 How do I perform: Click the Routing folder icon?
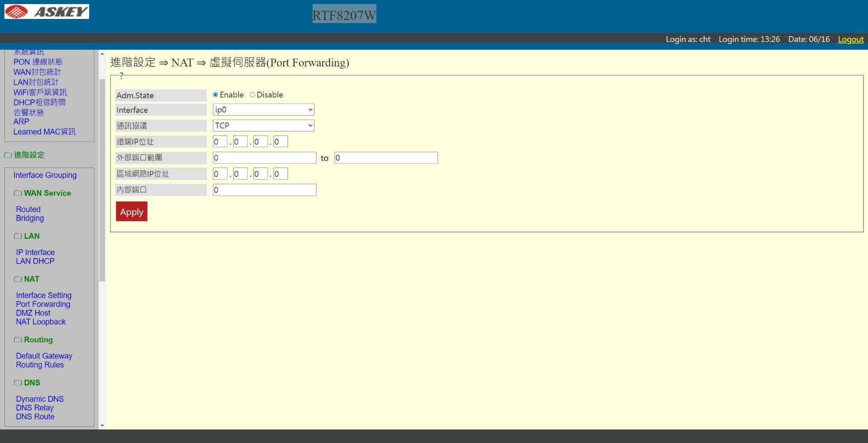(18, 340)
